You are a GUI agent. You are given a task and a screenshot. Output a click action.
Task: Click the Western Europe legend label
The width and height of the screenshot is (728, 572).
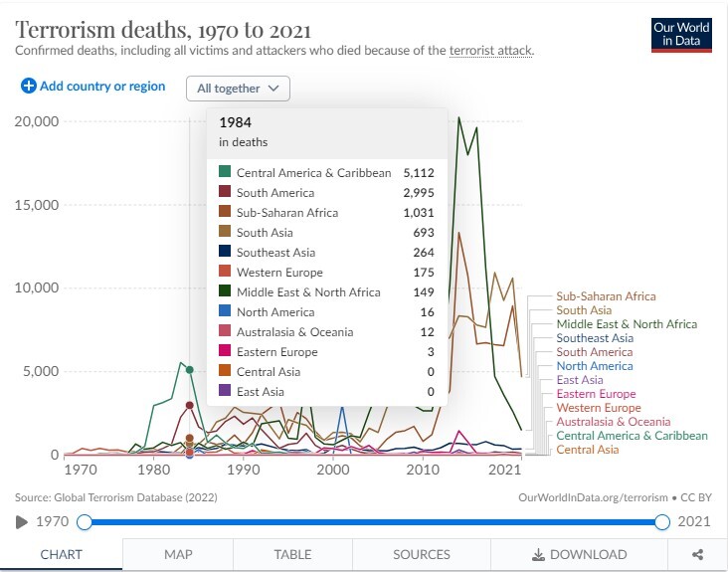coord(600,408)
